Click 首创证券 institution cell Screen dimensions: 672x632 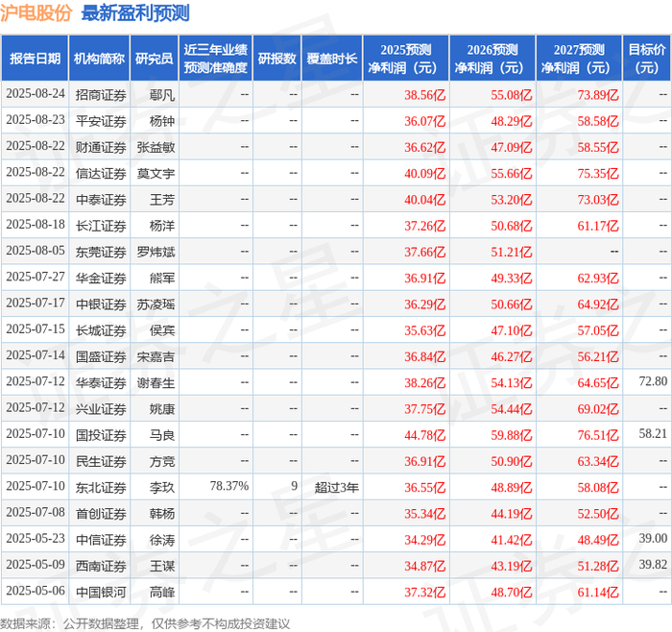(101, 513)
